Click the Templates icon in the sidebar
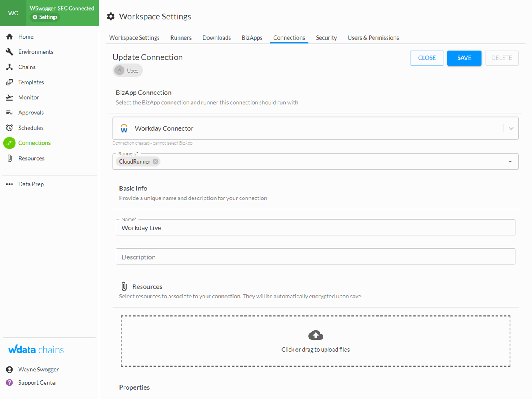Image resolution: width=532 pixels, height=399 pixels. [x=9, y=82]
